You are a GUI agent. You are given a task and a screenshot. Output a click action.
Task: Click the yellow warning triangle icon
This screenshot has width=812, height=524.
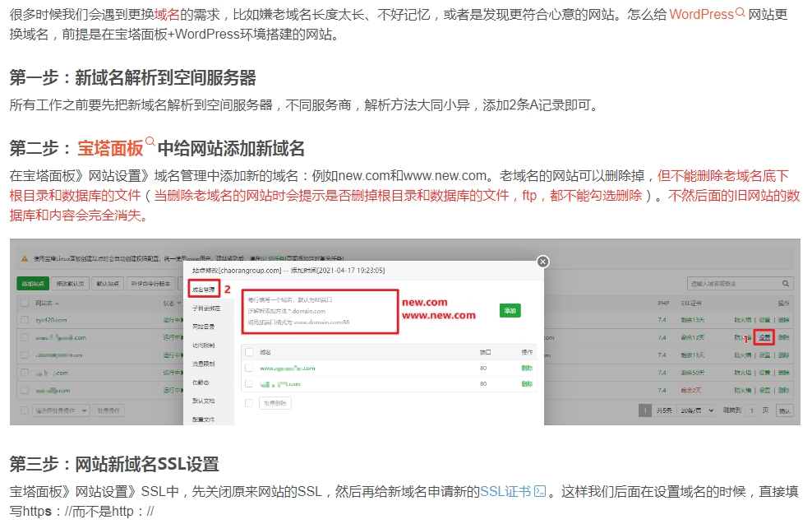pos(25,258)
